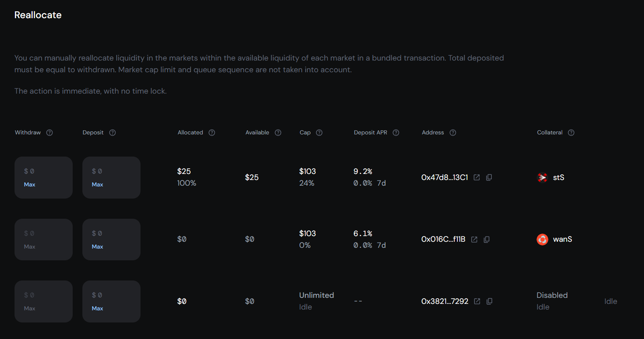Copy address 0x016C...f11B
644x339 pixels.
487,239
